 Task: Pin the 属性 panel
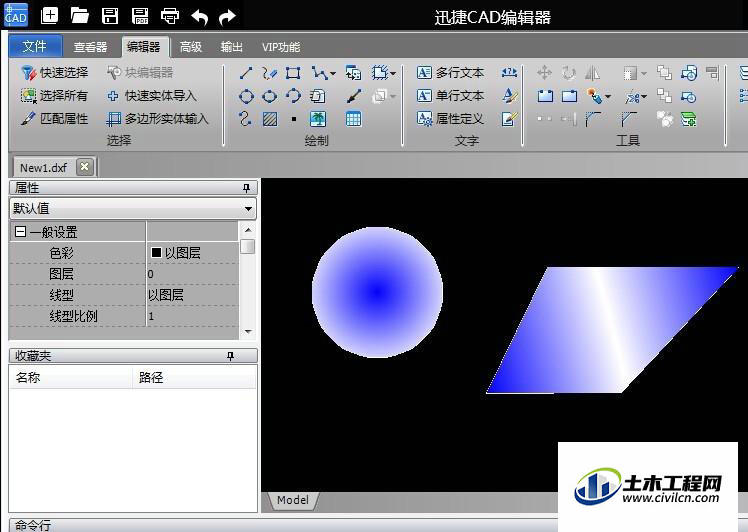[x=246, y=188]
